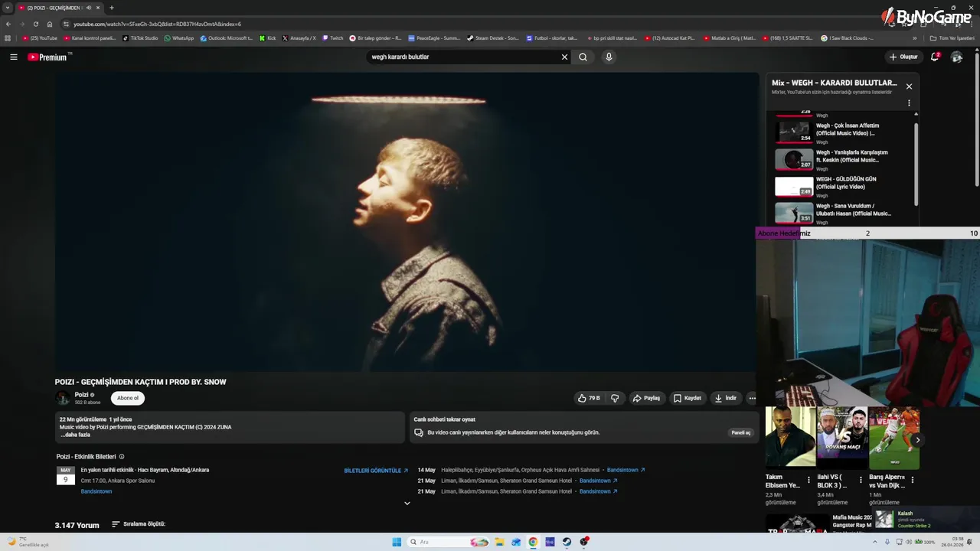Download video with İndir
The height and width of the screenshot is (551, 980).
coord(726,398)
